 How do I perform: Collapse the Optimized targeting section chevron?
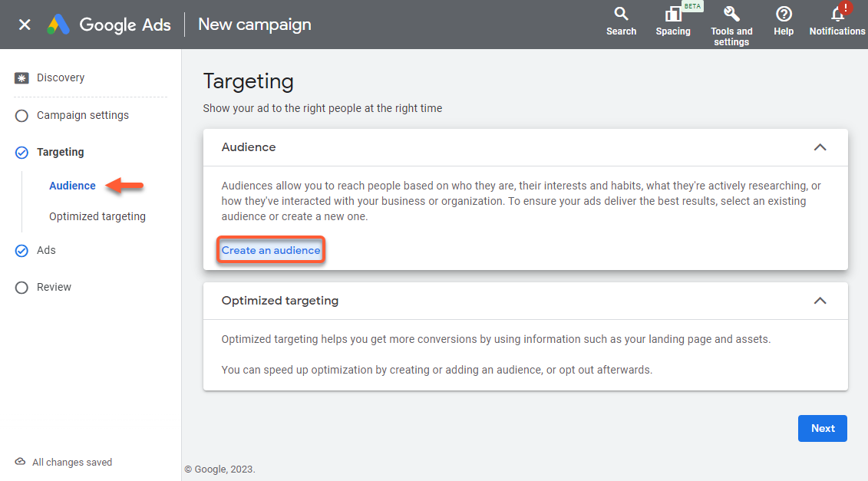point(820,301)
